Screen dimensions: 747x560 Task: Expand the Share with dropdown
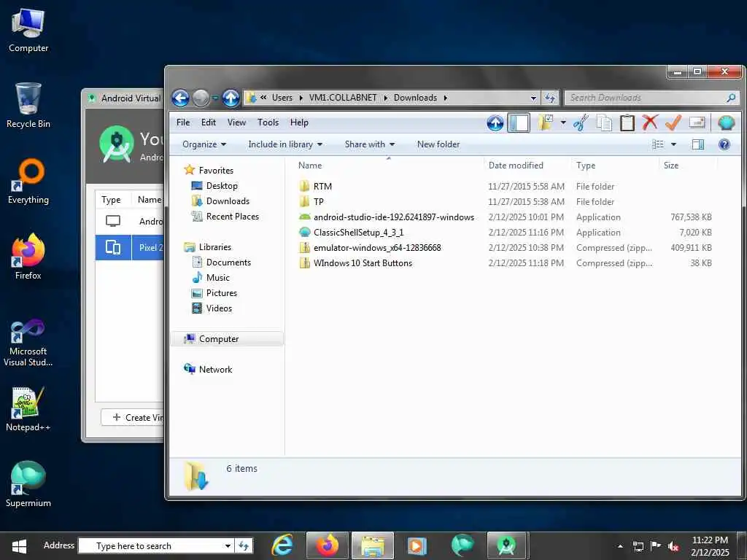[370, 144]
